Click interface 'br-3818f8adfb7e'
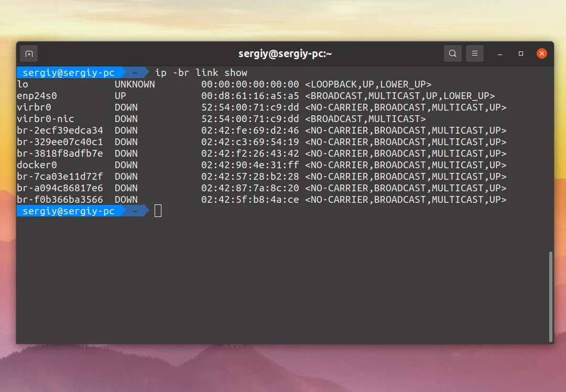Viewport: 566px width, 392px height. pos(60,154)
